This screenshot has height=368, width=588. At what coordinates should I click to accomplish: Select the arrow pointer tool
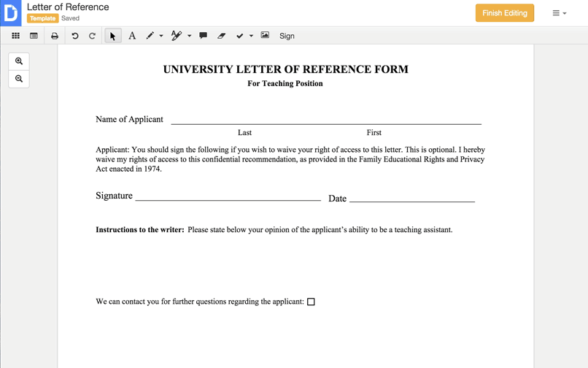click(112, 36)
